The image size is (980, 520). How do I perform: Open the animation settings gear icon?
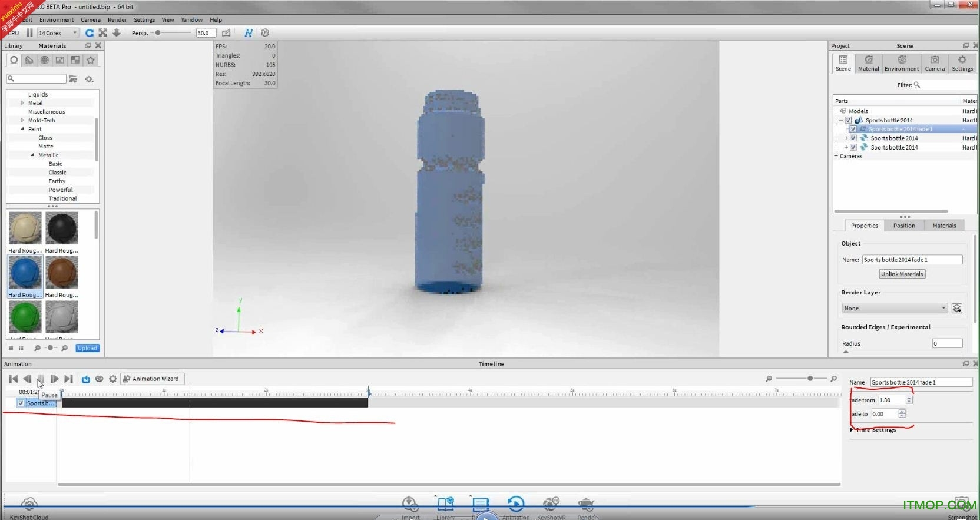112,379
